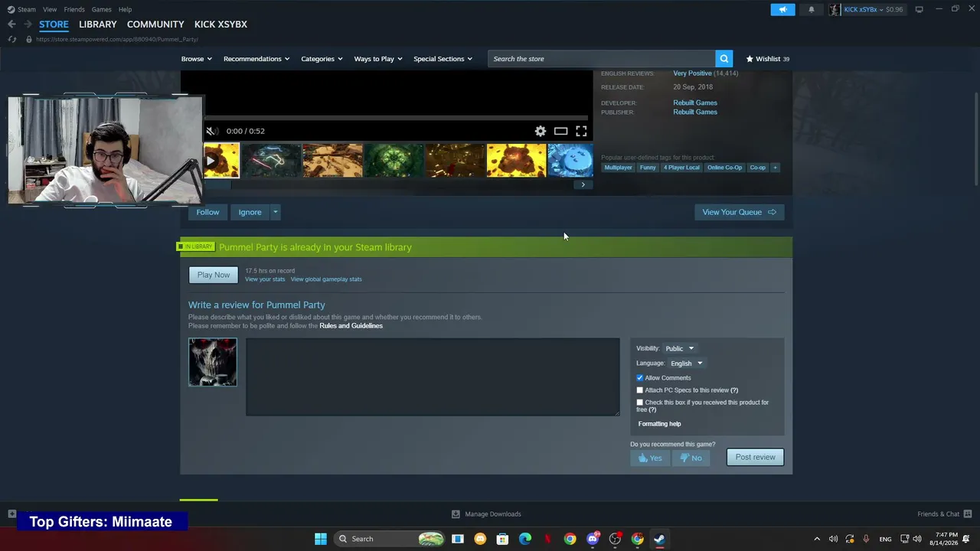Click the Play Now button
Viewport: 980px width, 551px height.
tap(214, 275)
